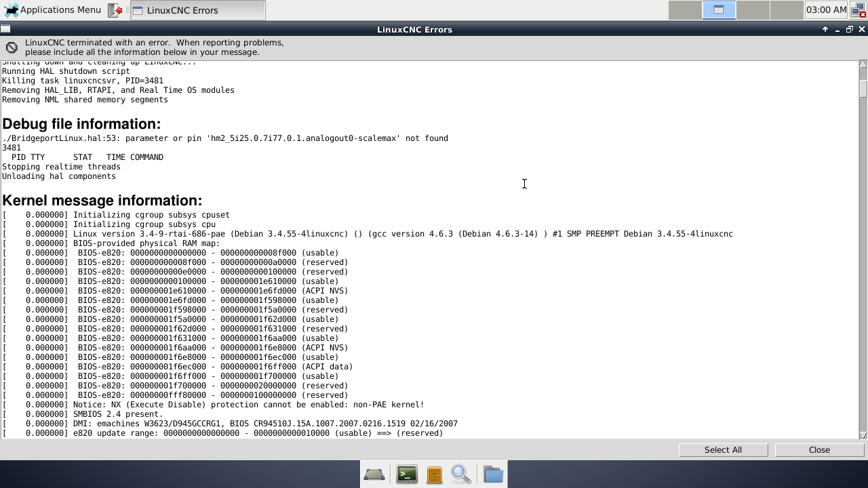The image size is (868, 488).
Task: Open the blue folder icon in dock
Action: [493, 474]
